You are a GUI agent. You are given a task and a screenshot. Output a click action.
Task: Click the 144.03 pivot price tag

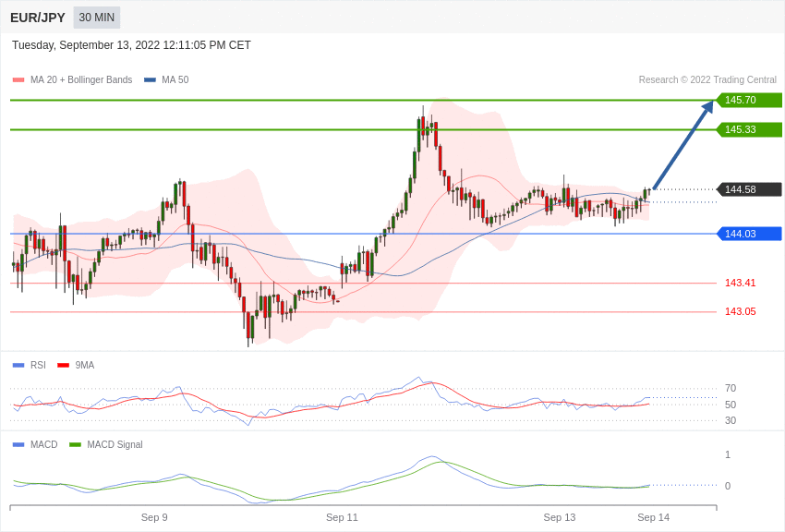749,234
